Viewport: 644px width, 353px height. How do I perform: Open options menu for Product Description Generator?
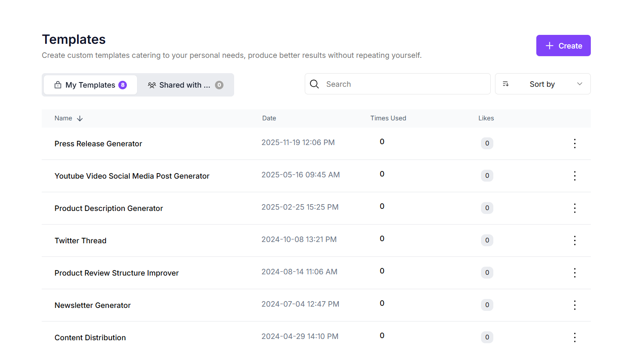click(x=575, y=208)
